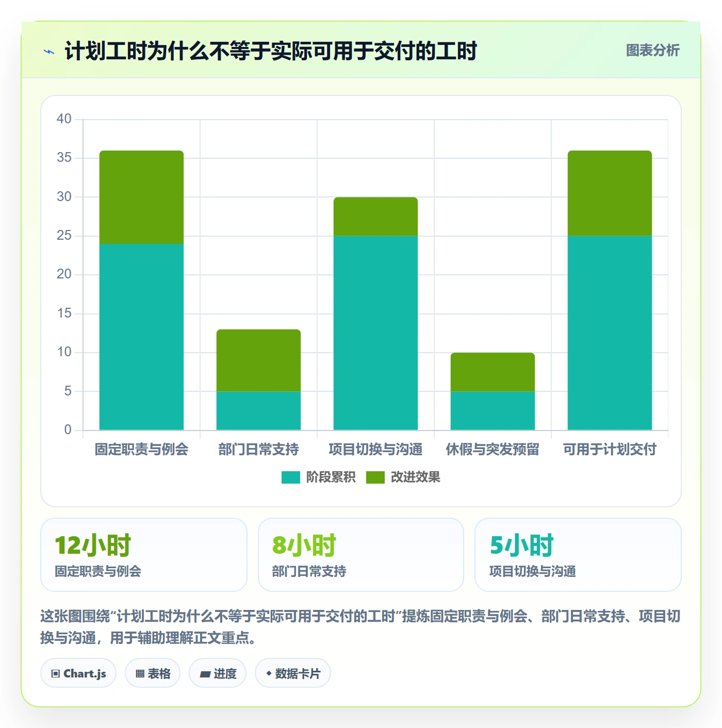This screenshot has height=728, width=722.
Task: Click the teal bar segment for 固定职责与例会
Action: pos(141,337)
